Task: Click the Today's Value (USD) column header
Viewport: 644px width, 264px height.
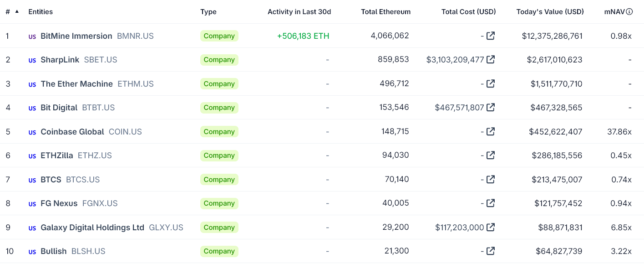Action: tap(550, 11)
